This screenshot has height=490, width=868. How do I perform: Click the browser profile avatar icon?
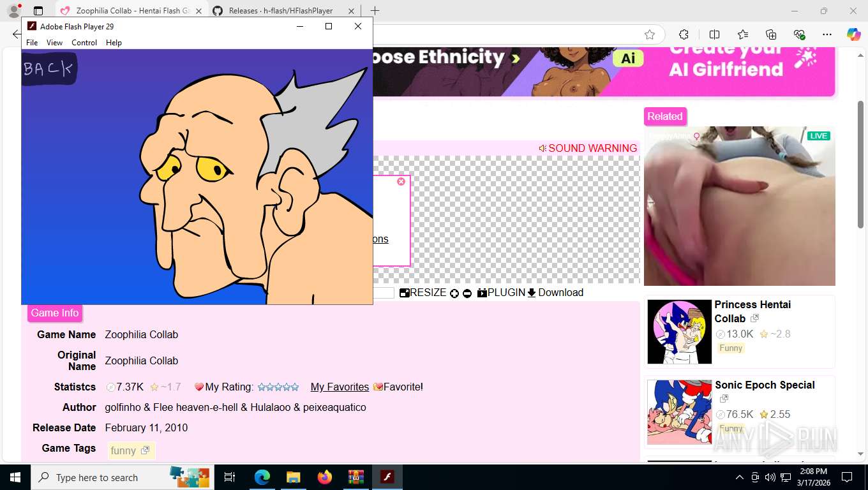point(13,11)
